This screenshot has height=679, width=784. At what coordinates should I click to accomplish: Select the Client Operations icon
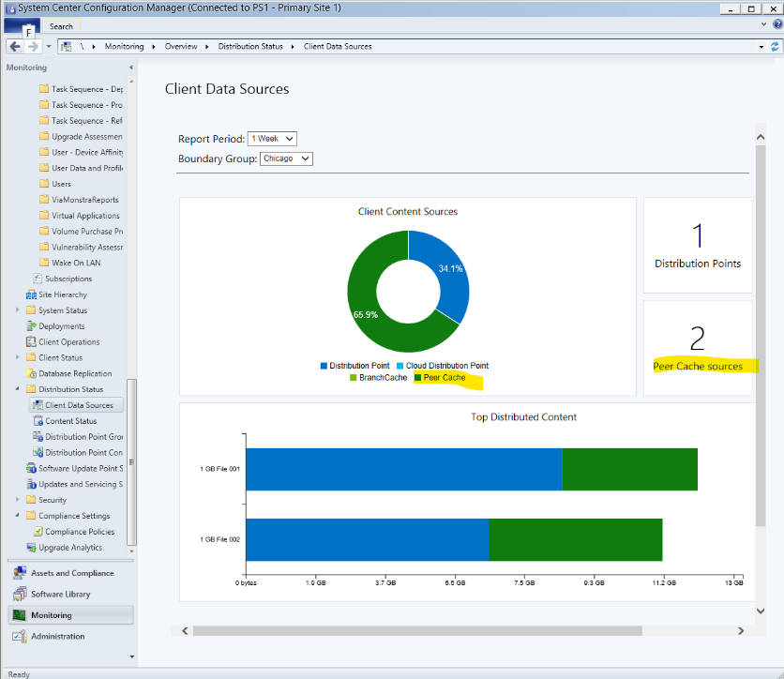tap(31, 342)
